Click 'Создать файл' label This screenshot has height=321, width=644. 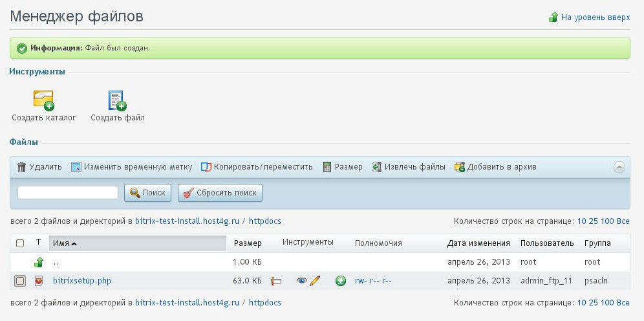tap(118, 118)
